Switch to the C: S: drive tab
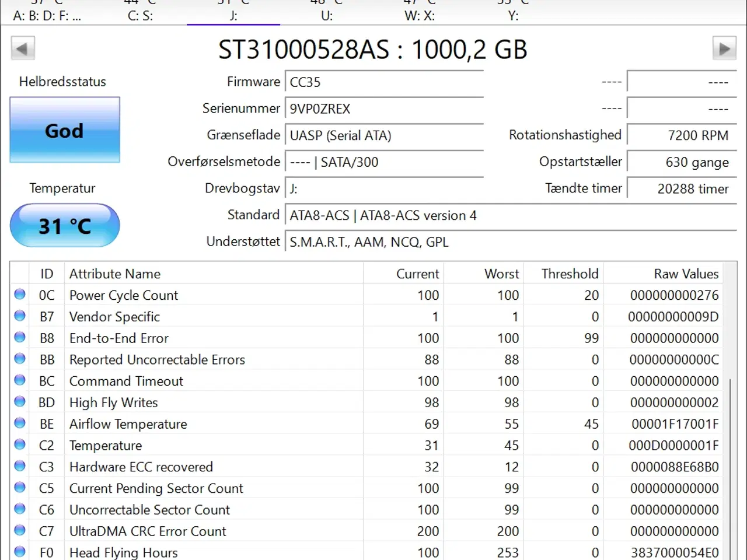 click(140, 13)
